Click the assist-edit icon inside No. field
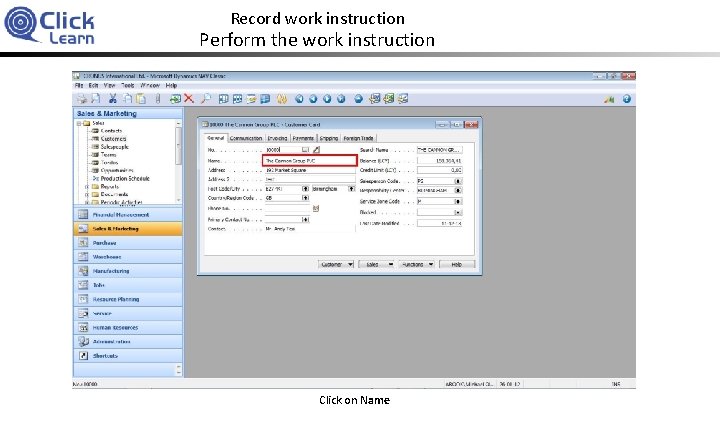Viewport: 720px width, 437px height. click(305, 150)
